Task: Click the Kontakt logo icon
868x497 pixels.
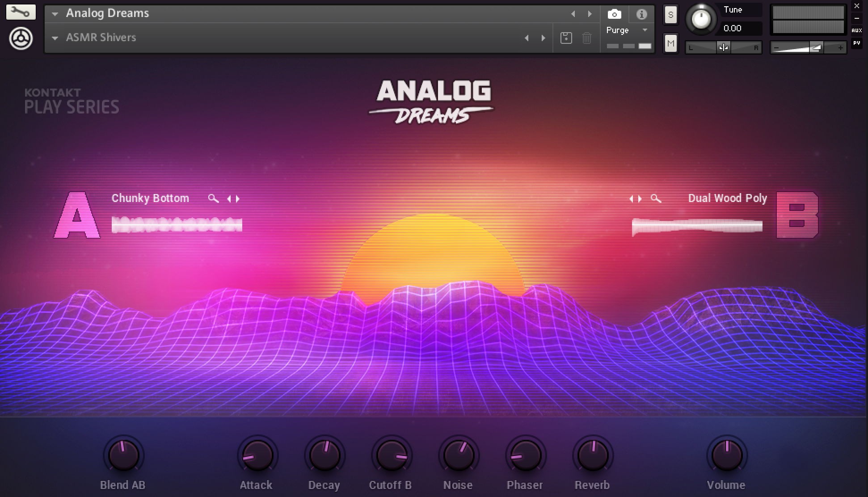Action: click(20, 38)
